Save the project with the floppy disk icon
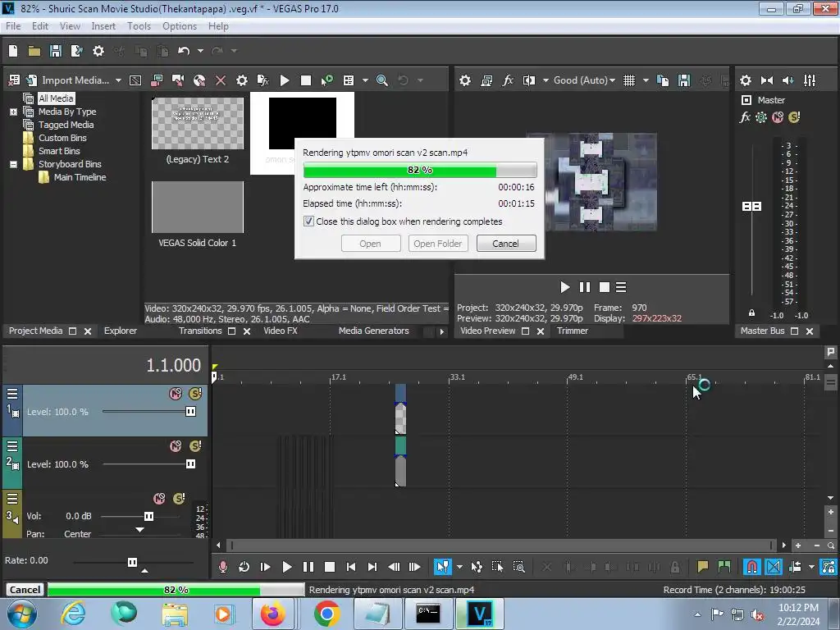Image resolution: width=840 pixels, height=630 pixels. click(x=56, y=51)
